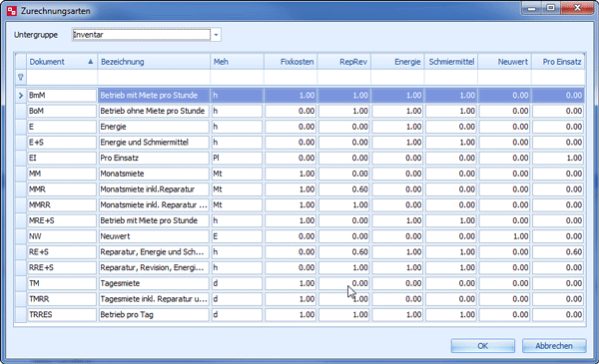The width and height of the screenshot is (599, 364).
Task: Click the 'E' unit cell in NW row
Action: point(237,236)
